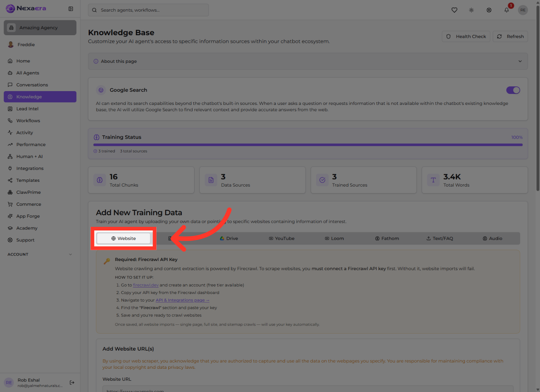This screenshot has height=392, width=540.
Task: Click the Nexaera logo
Action: click(x=26, y=8)
